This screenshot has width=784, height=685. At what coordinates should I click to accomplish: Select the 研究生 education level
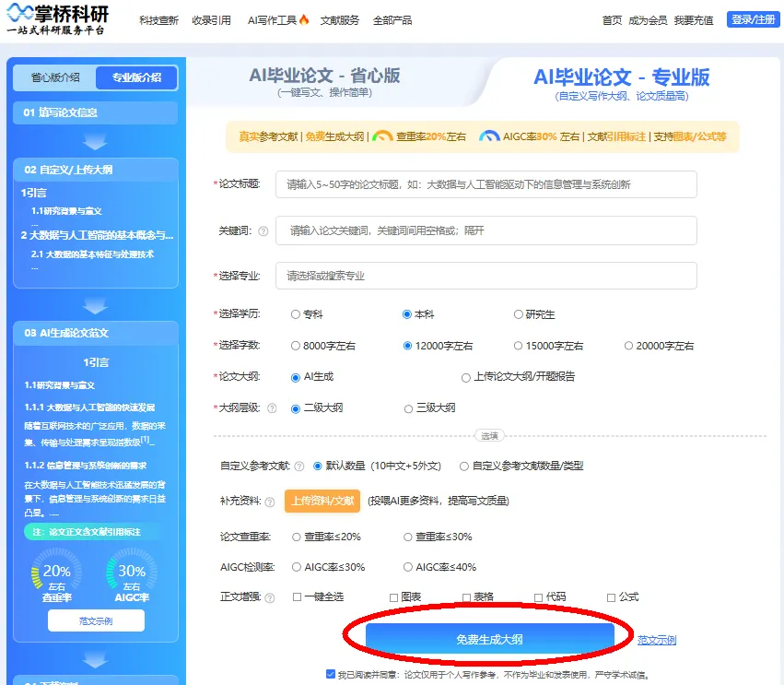tap(518, 314)
